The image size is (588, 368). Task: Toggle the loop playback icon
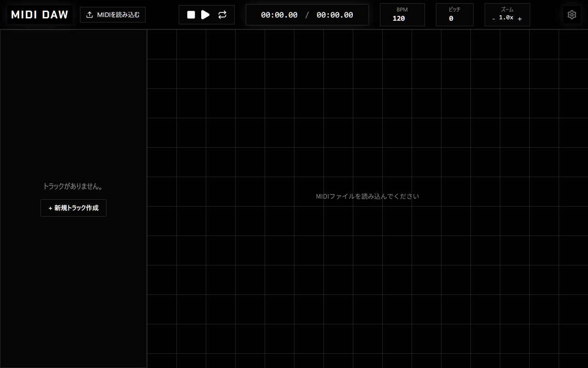pyautogui.click(x=222, y=15)
